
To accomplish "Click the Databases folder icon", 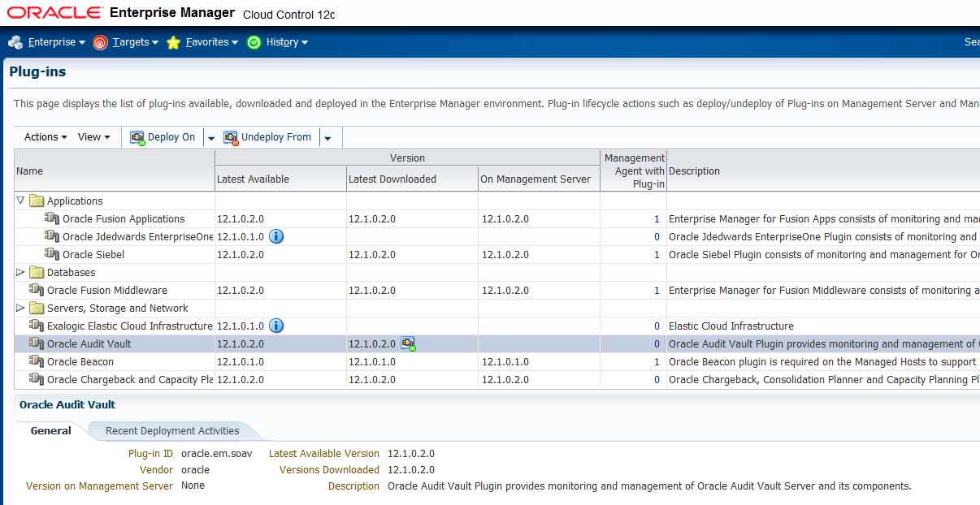I will 37,272.
